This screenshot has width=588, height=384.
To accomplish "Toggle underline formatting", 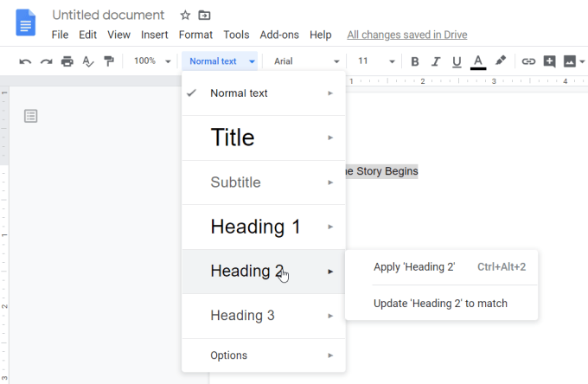I will tap(457, 61).
